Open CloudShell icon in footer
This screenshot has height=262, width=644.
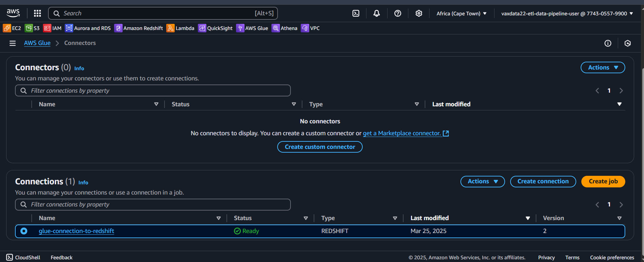click(10, 257)
